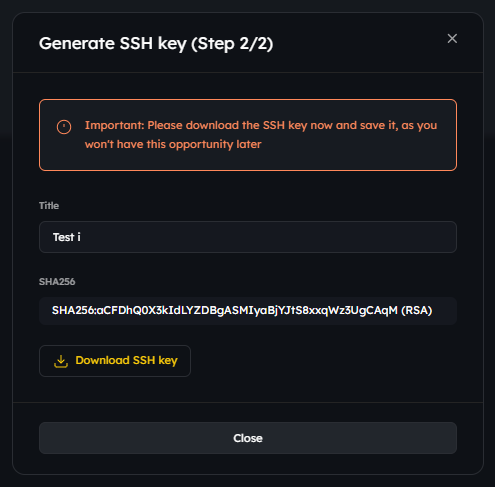Click the Title field label
The width and height of the screenshot is (495, 487).
coord(49,206)
